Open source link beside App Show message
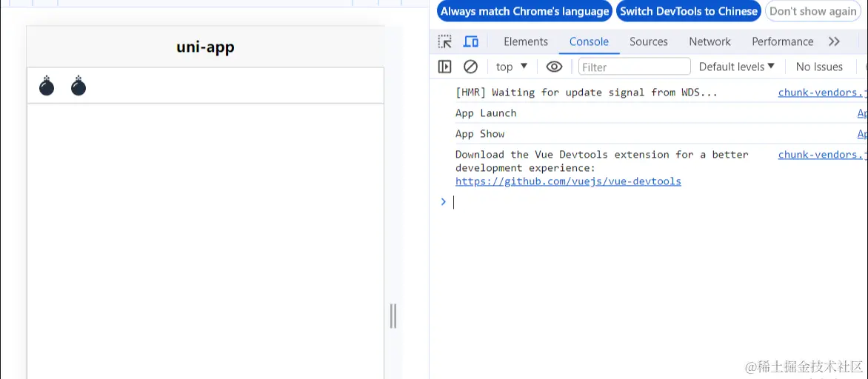 click(x=862, y=134)
